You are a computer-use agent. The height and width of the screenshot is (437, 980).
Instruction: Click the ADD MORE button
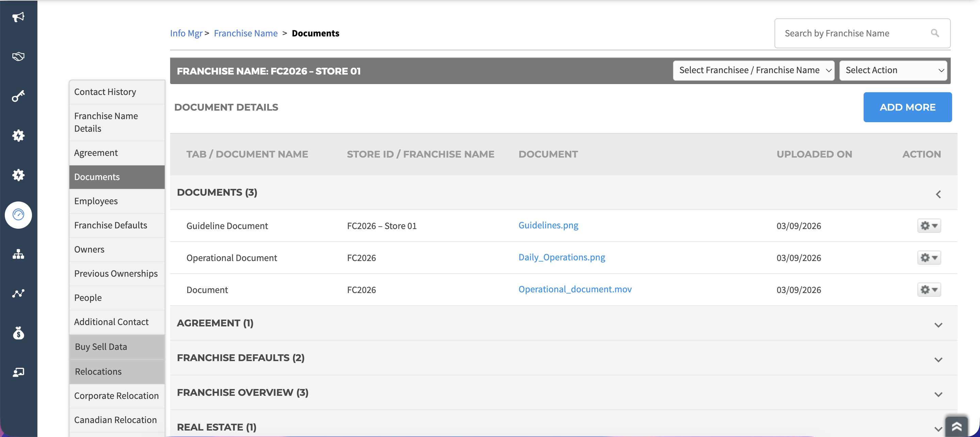(x=907, y=107)
